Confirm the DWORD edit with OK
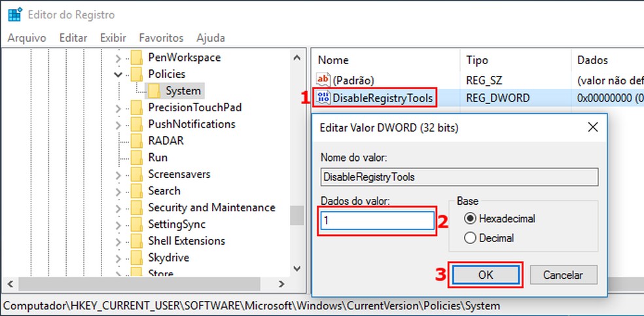 [486, 275]
